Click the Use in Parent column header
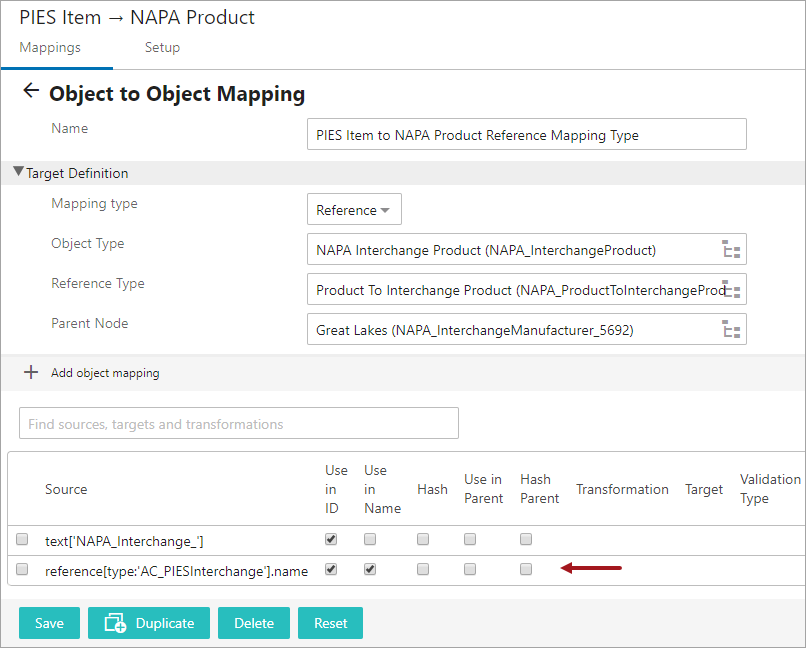The image size is (806, 648). point(483,489)
